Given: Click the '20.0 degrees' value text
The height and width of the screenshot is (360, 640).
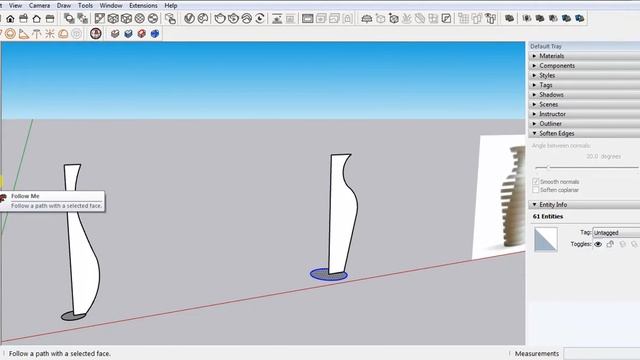Looking at the screenshot, I should [603, 156].
